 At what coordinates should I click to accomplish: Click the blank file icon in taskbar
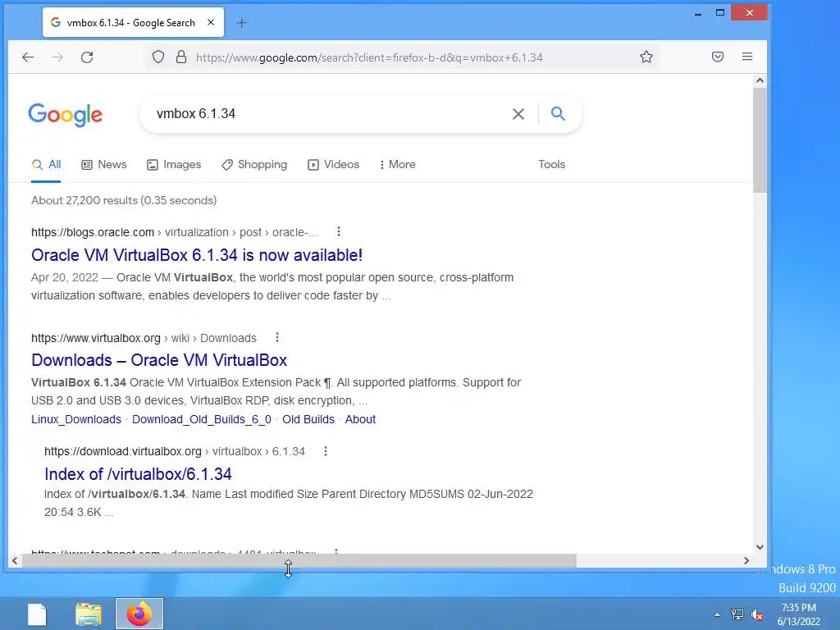pyautogui.click(x=37, y=614)
